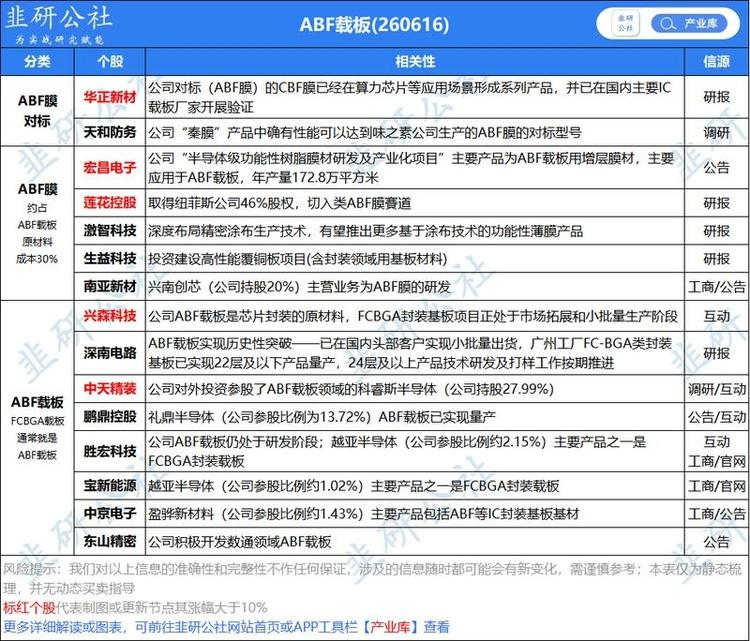Click the stock name 中京电子
Image resolution: width=750 pixels, height=641 pixels.
110,513
